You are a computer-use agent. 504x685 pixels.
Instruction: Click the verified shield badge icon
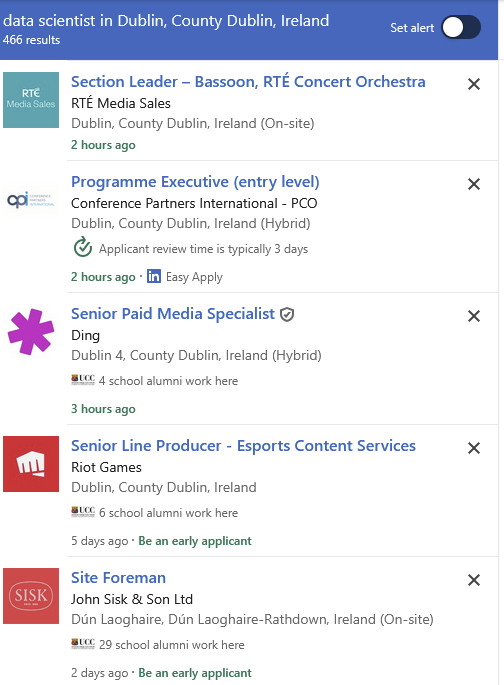(287, 314)
